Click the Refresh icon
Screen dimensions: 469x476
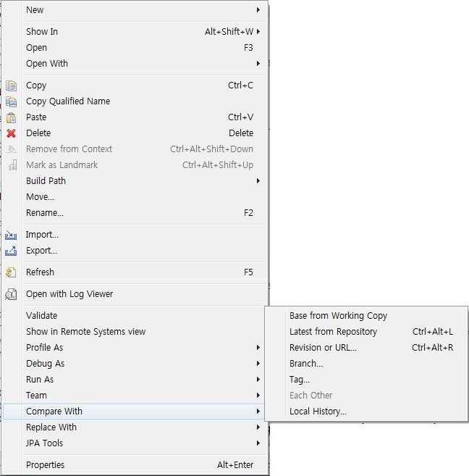pyautogui.click(x=11, y=272)
